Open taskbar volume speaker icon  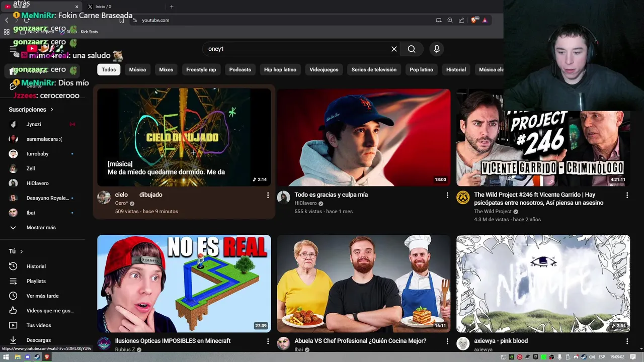(592, 357)
